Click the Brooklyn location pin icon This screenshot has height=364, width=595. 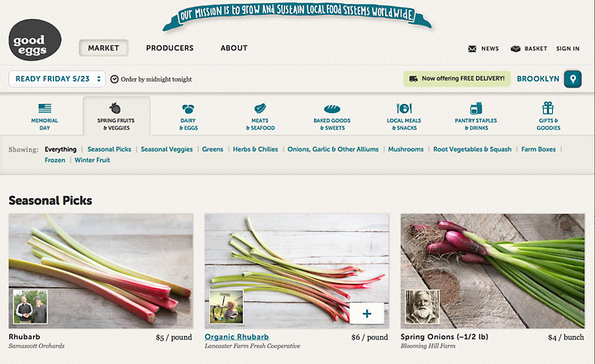coord(573,79)
